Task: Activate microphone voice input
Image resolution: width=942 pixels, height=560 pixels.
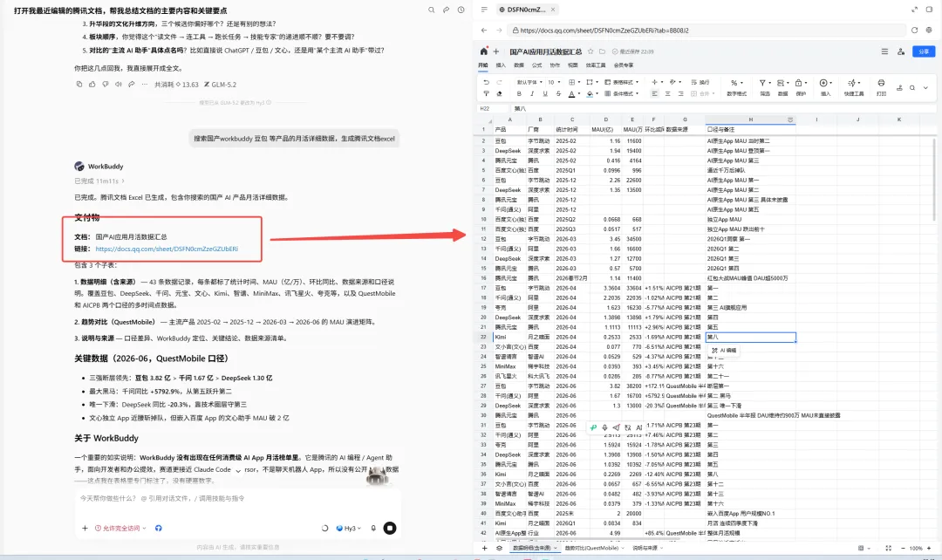Action: [x=373, y=528]
